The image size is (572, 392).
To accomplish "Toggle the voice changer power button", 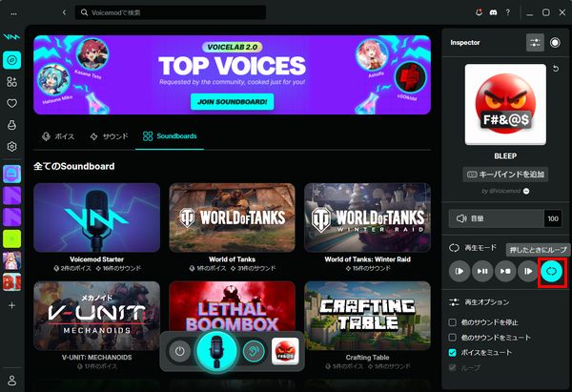I will pyautogui.click(x=179, y=352).
